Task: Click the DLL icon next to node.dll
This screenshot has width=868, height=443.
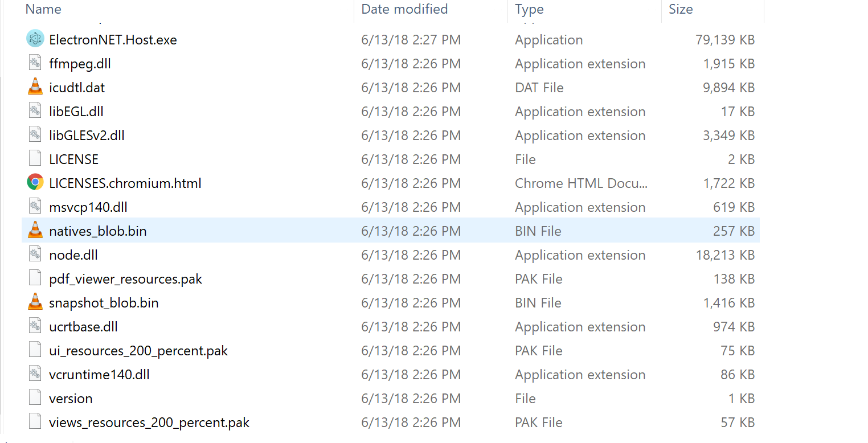Action: point(35,255)
